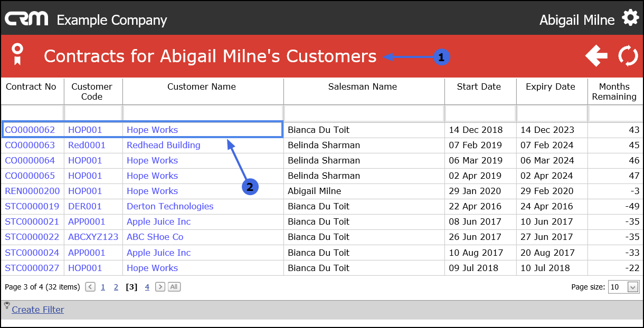The image size is (644, 328).
Task: Open the settings gear icon
Action: pyautogui.click(x=630, y=18)
